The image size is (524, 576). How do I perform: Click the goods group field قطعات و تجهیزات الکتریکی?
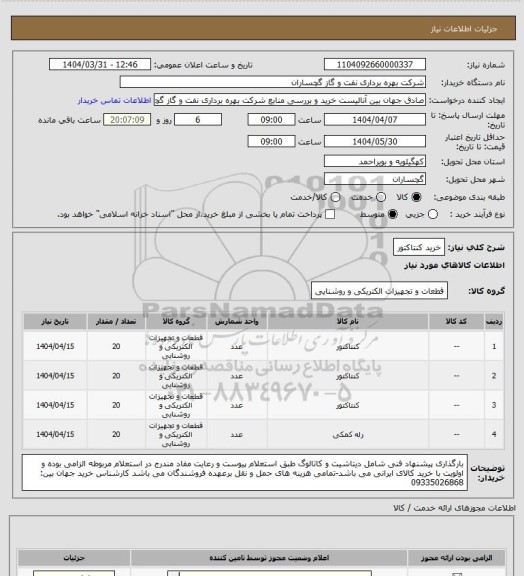click(379, 291)
